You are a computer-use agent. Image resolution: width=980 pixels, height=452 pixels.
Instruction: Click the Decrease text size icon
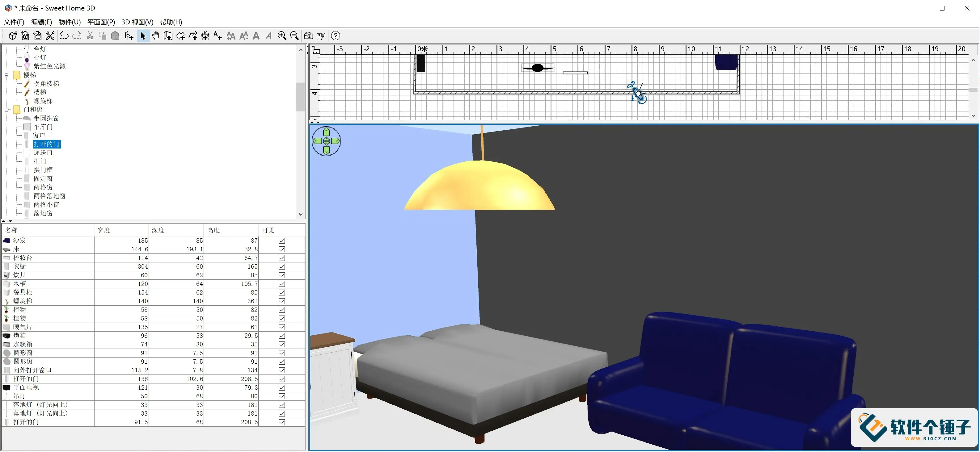244,36
